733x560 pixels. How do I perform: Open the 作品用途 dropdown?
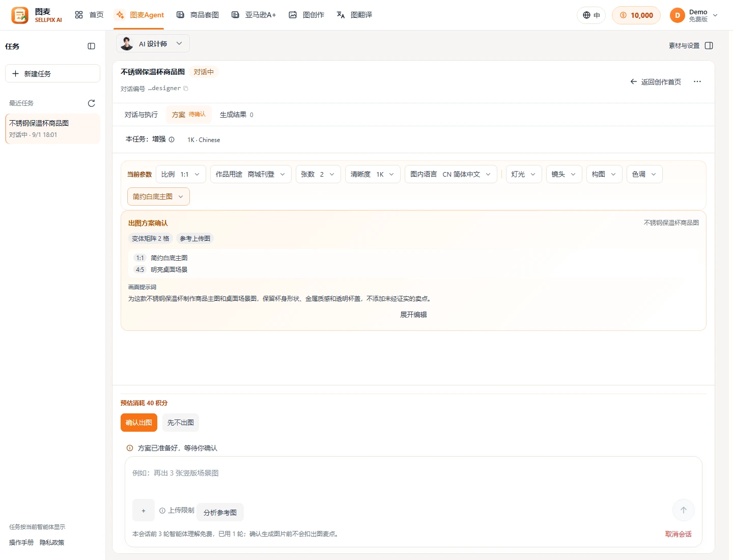tap(251, 174)
